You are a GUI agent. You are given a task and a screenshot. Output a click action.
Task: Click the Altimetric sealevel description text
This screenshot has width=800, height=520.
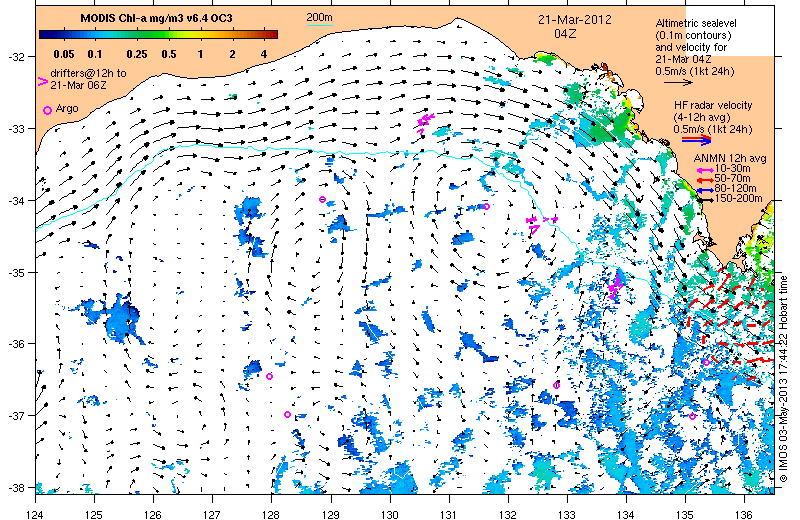[695, 47]
